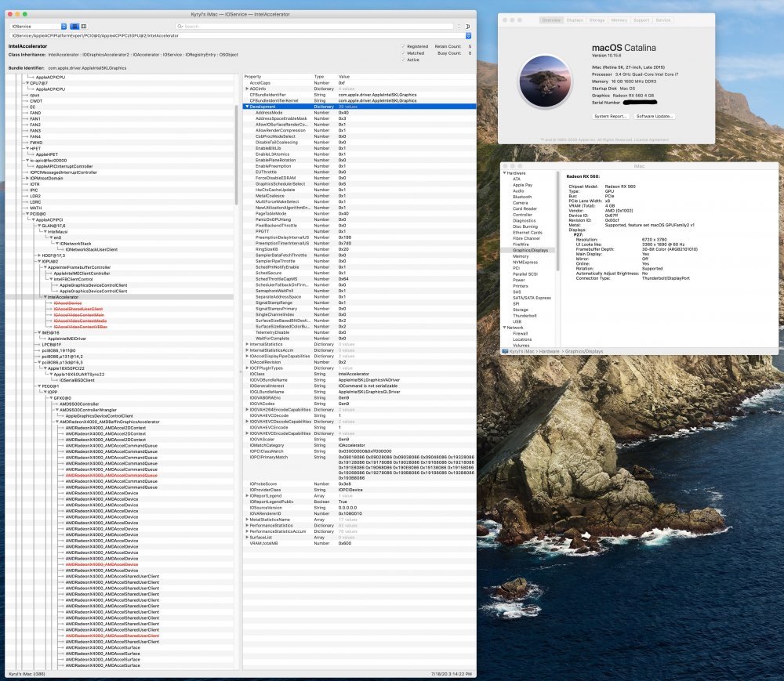The height and width of the screenshot is (681, 784).
Task: Select the AppleHPET tree row
Action: 46,154
